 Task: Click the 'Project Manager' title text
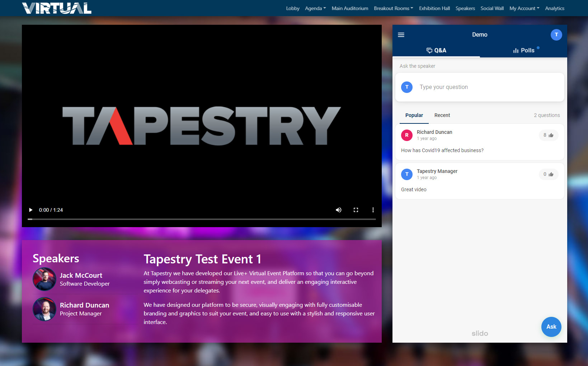81,314
